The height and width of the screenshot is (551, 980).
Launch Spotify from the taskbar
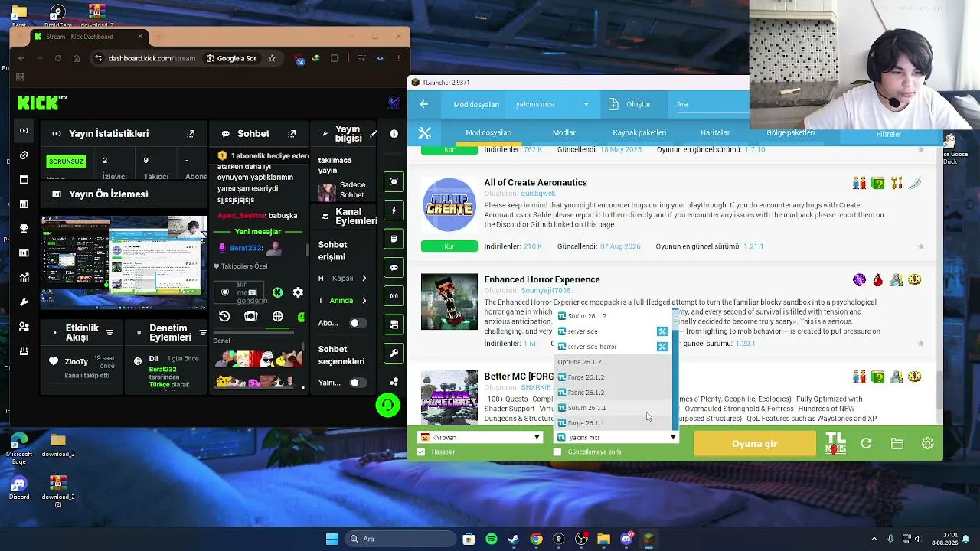point(491,539)
